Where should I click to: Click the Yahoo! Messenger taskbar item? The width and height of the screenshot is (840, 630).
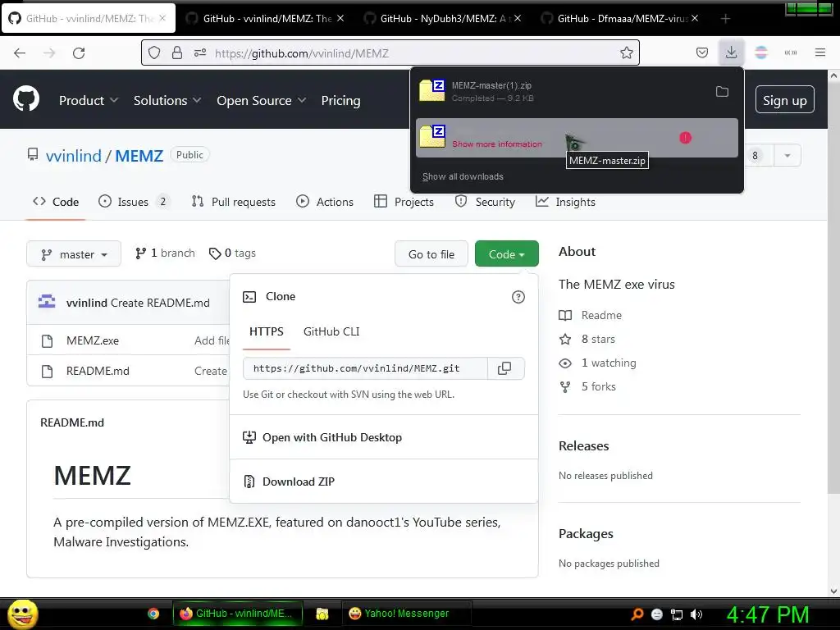click(x=406, y=614)
